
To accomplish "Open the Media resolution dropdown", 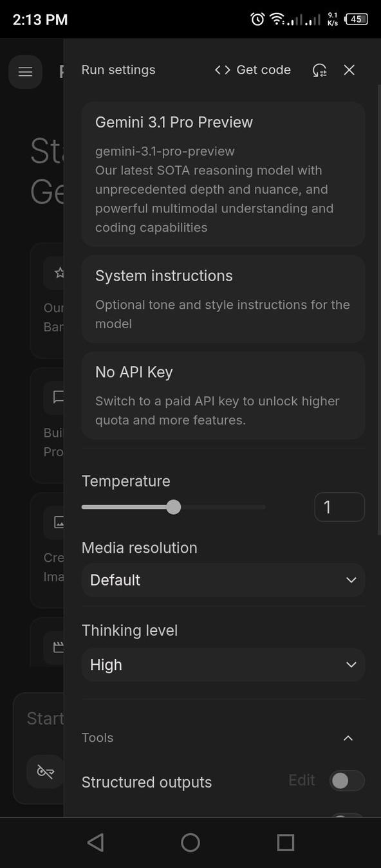I will (x=223, y=580).
